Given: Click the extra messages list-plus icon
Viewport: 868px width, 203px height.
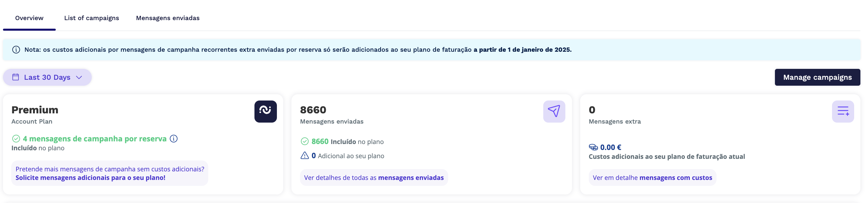Looking at the screenshot, I should (843, 111).
